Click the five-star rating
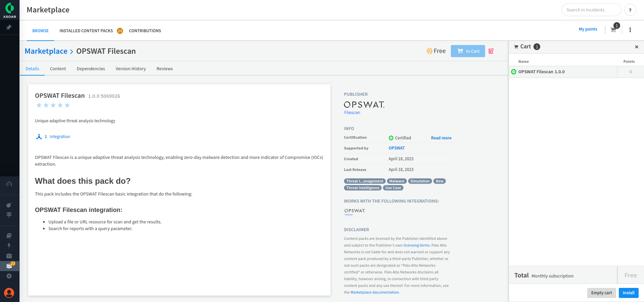The width and height of the screenshot is (644, 302). 53,105
